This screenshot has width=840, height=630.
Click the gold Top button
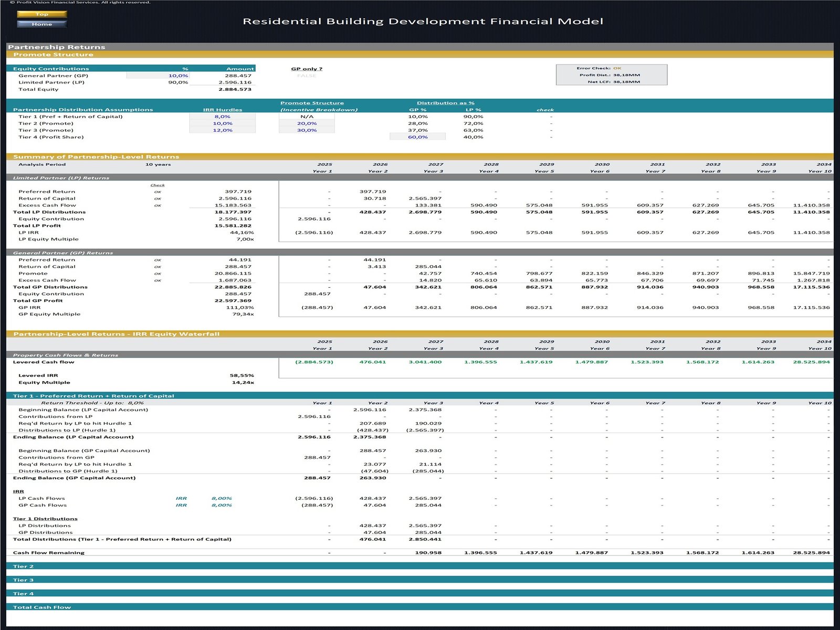42,14
